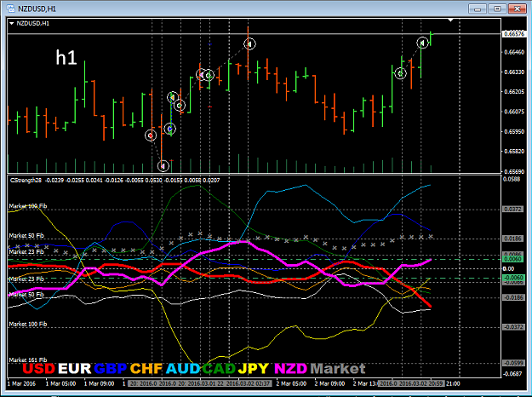Click the 0.66460 price scale value
This screenshot has width=532, height=397.
point(514,52)
